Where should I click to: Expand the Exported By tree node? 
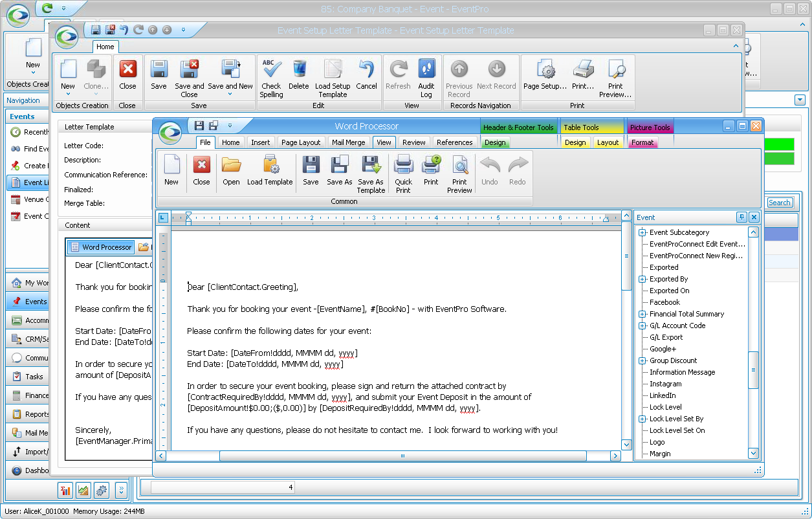[642, 279]
